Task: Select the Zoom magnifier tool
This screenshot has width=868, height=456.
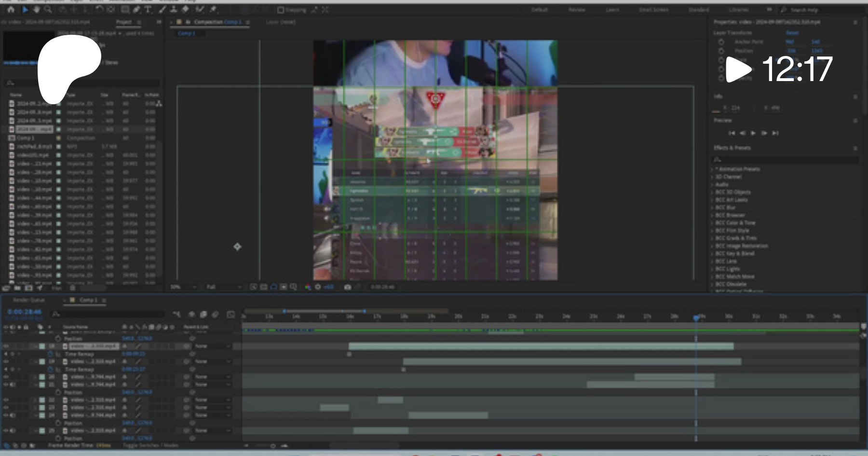Action: click(48, 9)
